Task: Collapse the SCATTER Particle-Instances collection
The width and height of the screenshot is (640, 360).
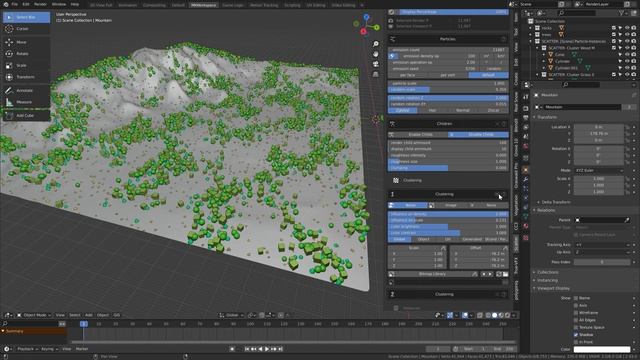Action: click(x=531, y=41)
